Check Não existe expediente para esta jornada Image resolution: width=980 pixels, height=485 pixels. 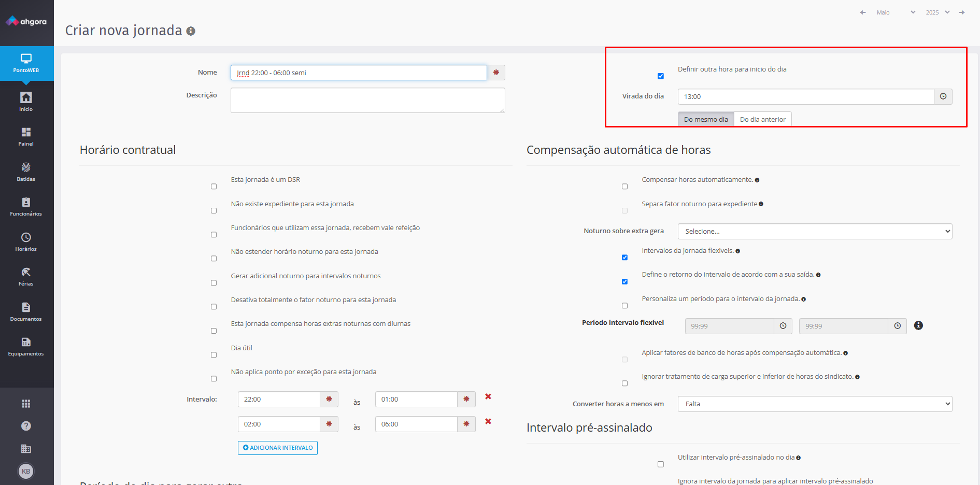214,210
